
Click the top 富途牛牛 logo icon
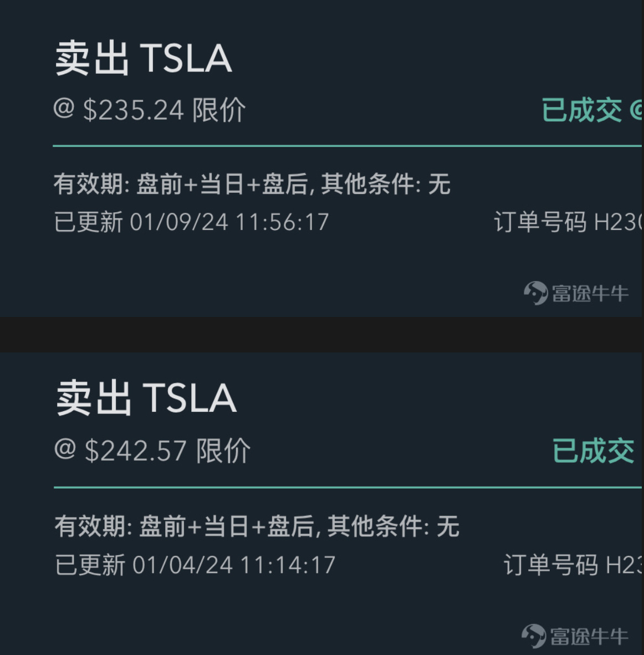pyautogui.click(x=535, y=293)
